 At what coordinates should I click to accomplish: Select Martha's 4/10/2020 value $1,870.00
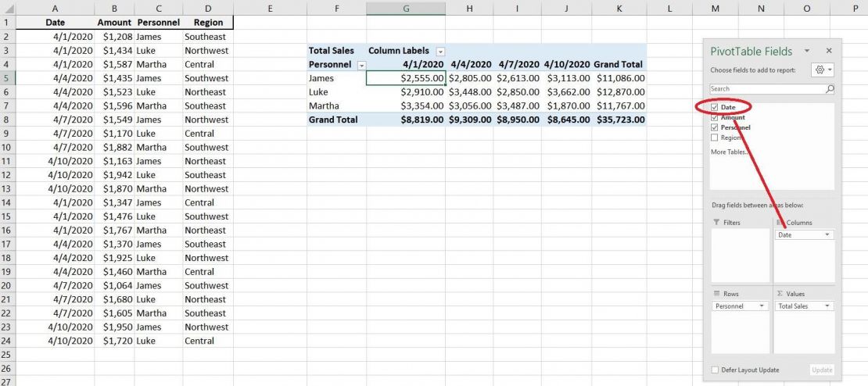pyautogui.click(x=566, y=105)
